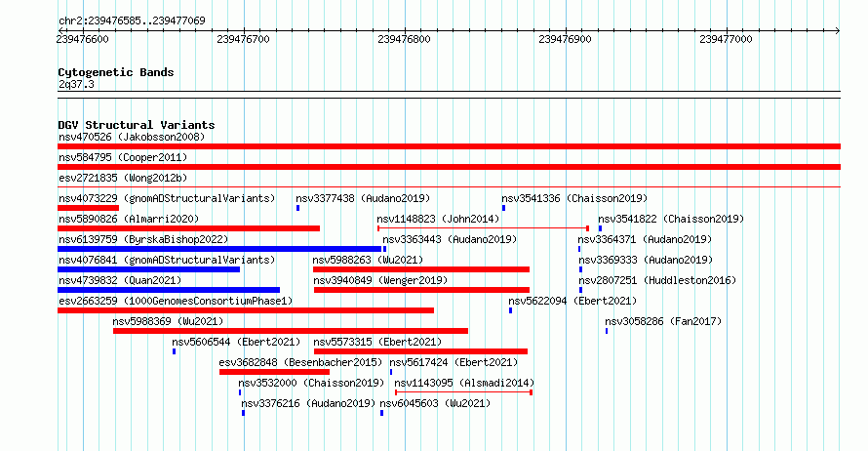Click the DGV Structural Variants track title
This screenshot has height=451, width=868.
(x=137, y=125)
